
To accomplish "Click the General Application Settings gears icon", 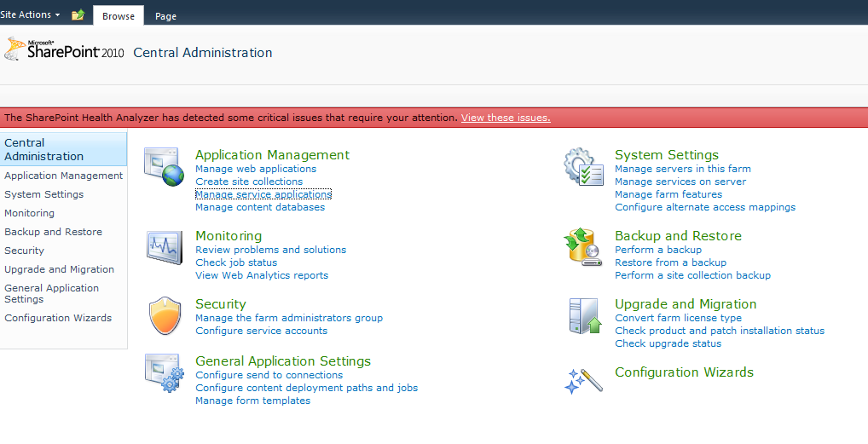I will pos(164,373).
